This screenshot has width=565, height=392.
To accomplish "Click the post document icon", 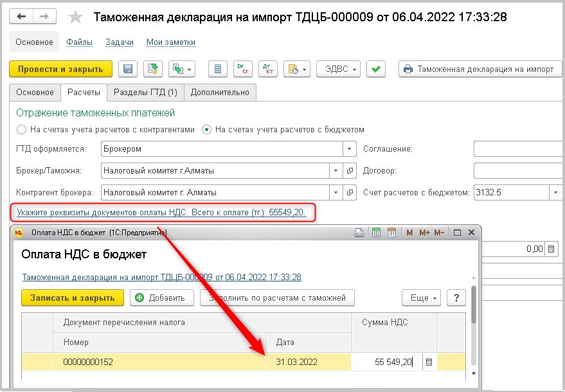I will (x=153, y=69).
